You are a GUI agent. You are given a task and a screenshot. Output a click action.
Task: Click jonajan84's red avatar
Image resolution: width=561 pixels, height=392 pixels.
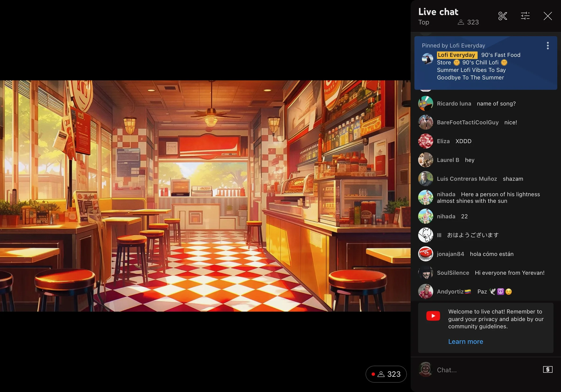(425, 254)
